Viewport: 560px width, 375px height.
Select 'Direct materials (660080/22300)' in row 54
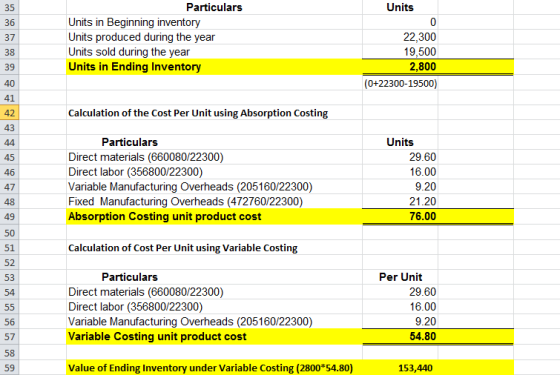point(146,292)
